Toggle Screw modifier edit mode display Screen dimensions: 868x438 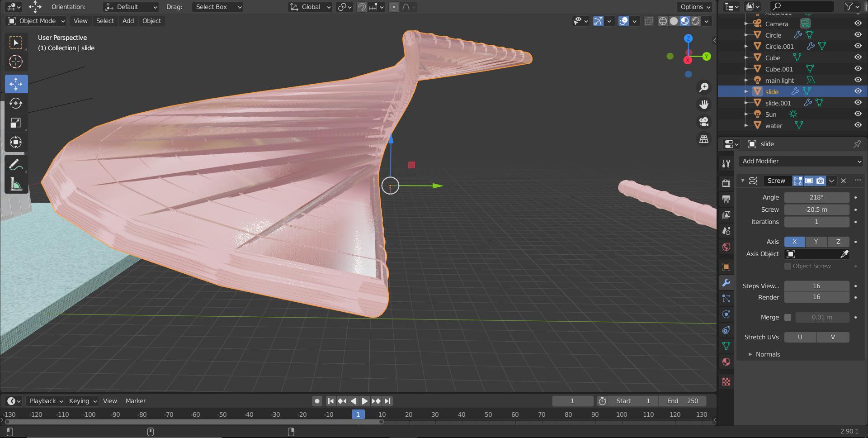tap(798, 181)
